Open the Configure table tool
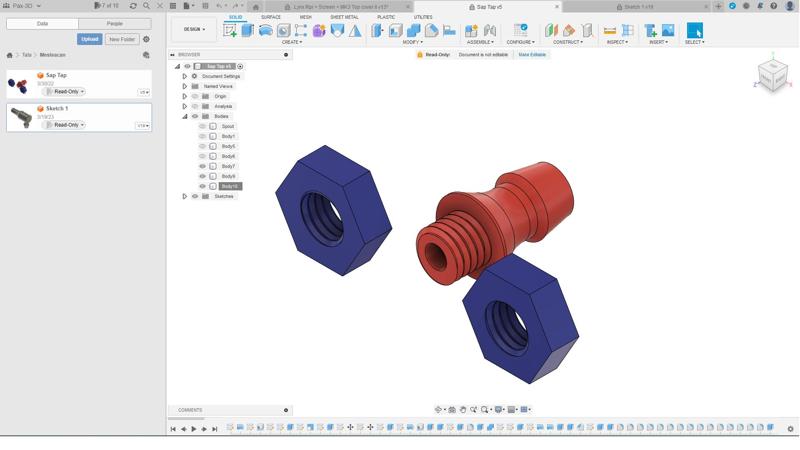 pos(520,31)
